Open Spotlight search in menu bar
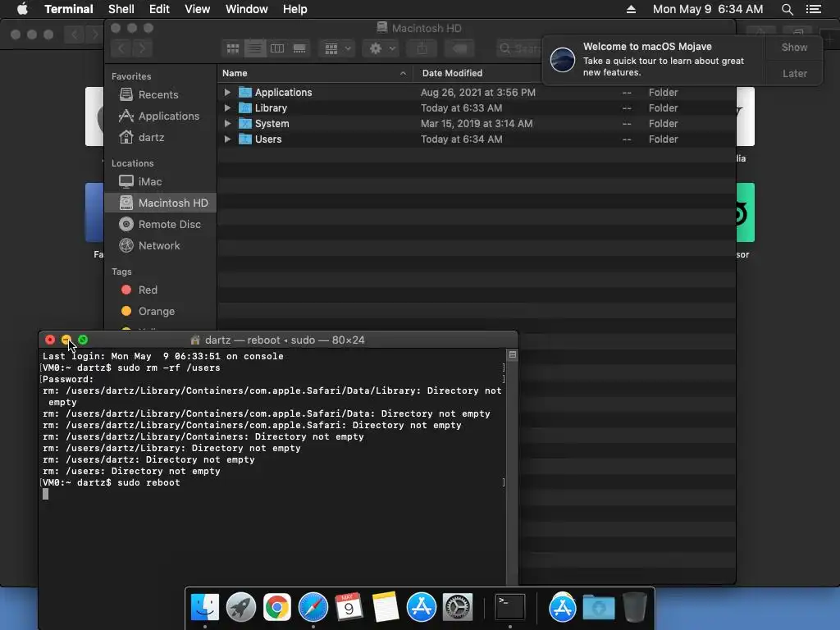 point(787,9)
